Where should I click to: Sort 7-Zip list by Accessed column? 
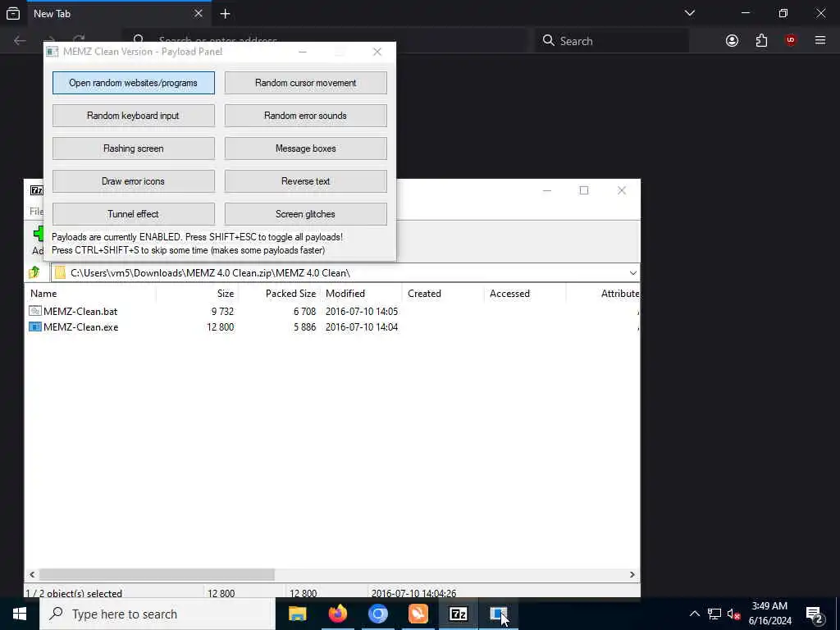(x=525, y=294)
